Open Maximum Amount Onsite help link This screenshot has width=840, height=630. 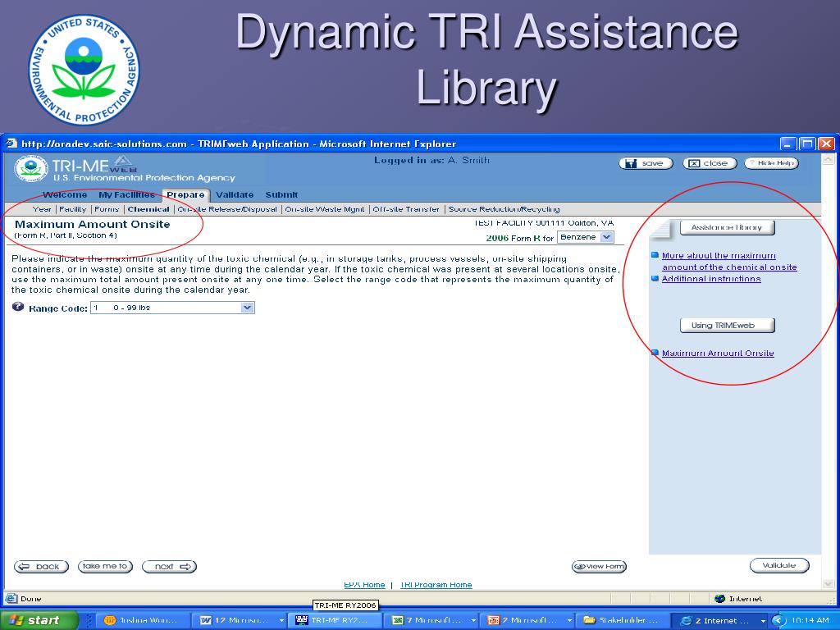click(x=718, y=353)
